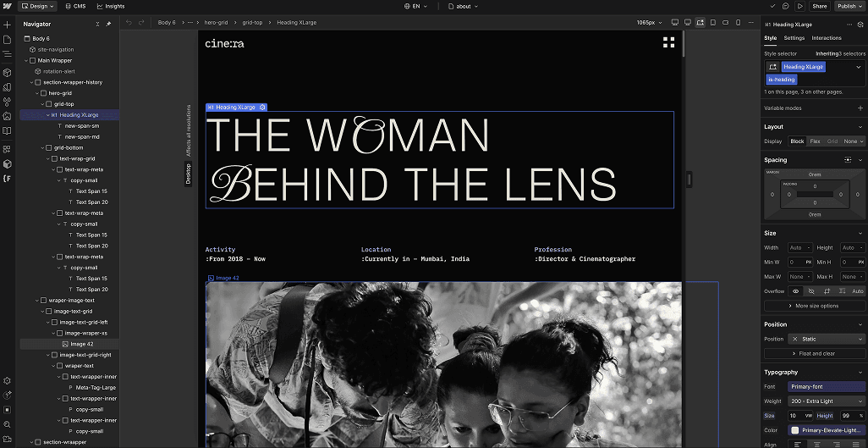Open search magnifier in left sidebar
This screenshot has height=448, width=868.
coord(7,424)
